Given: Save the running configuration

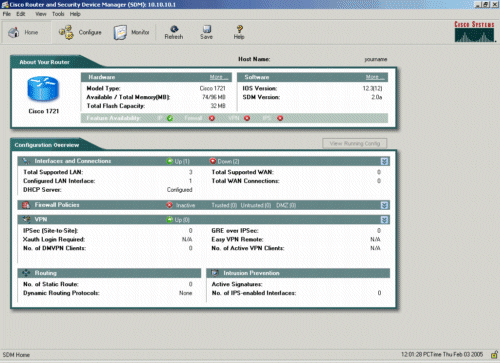Looking at the screenshot, I should click(x=206, y=32).
